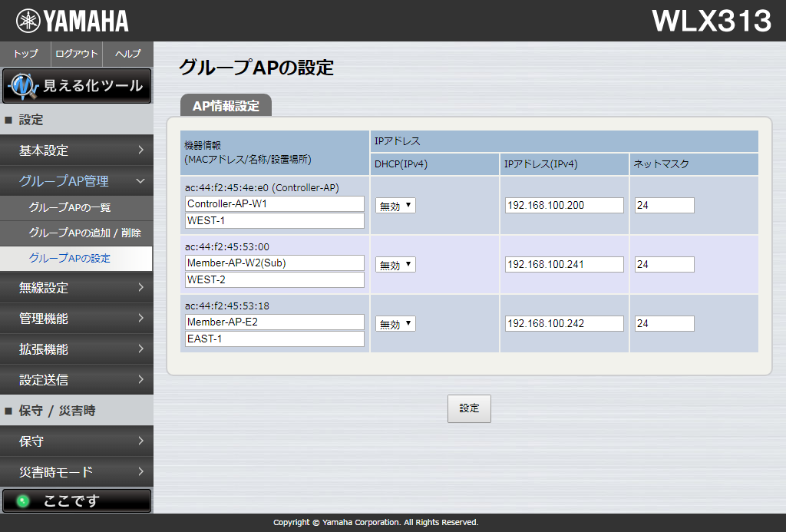This screenshot has height=532, width=786.
Task: Open the DHCP dropdown for Member-AP-W2(Sub)
Action: 395,265
